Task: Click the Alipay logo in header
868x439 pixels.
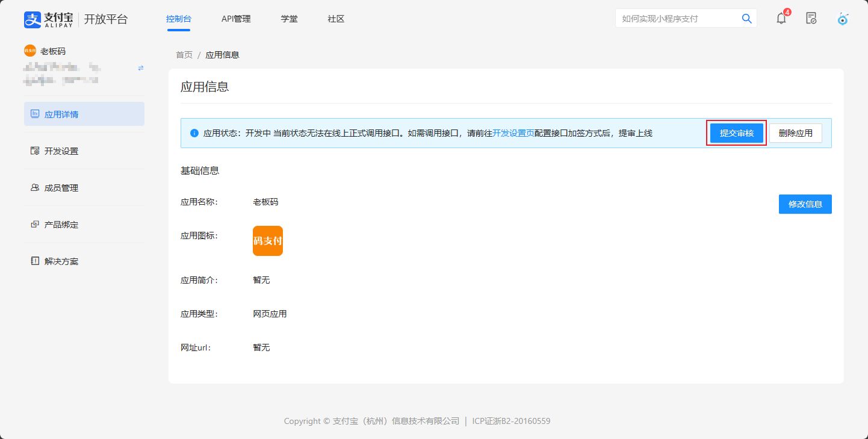Action: (x=49, y=19)
